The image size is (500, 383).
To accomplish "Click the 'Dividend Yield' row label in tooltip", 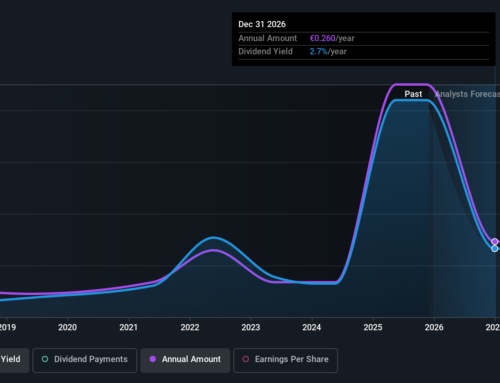I will [x=265, y=52].
